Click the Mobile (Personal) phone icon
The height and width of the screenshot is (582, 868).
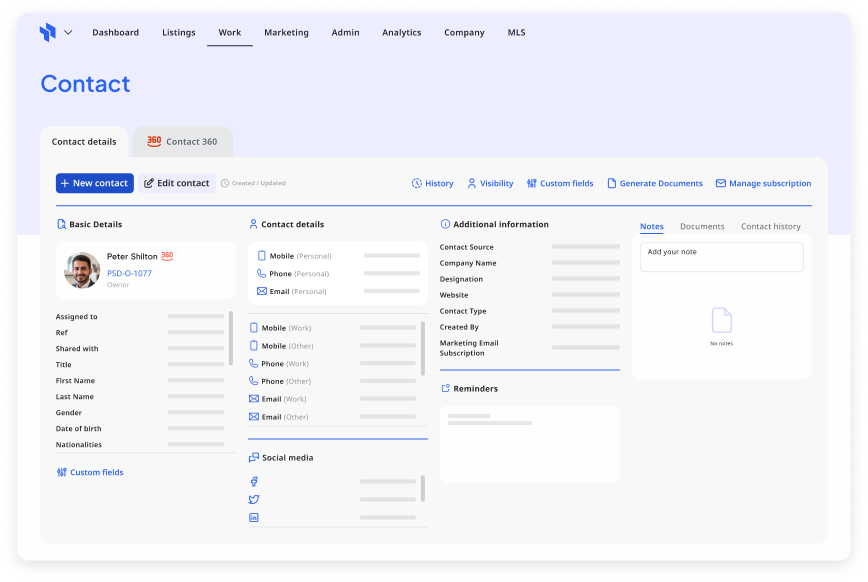(260, 256)
